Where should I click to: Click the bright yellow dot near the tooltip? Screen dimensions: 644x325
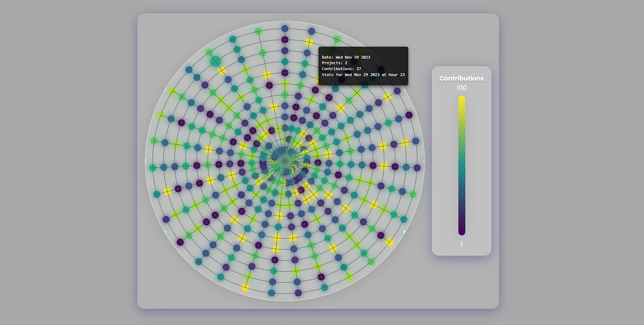(x=309, y=42)
